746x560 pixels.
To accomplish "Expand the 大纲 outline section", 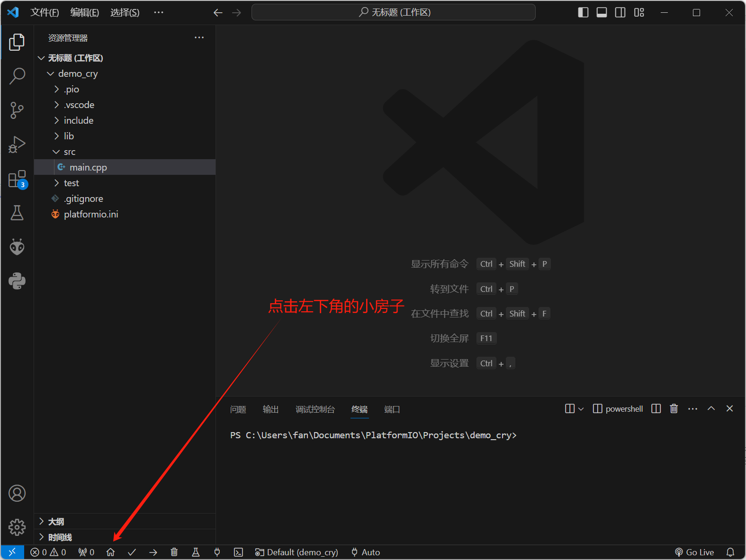I will 125,521.
